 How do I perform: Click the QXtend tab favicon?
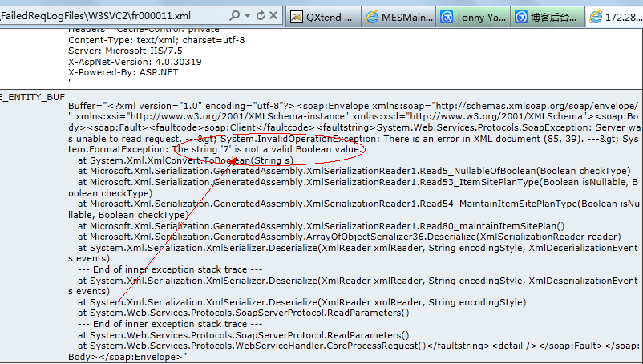coord(297,17)
